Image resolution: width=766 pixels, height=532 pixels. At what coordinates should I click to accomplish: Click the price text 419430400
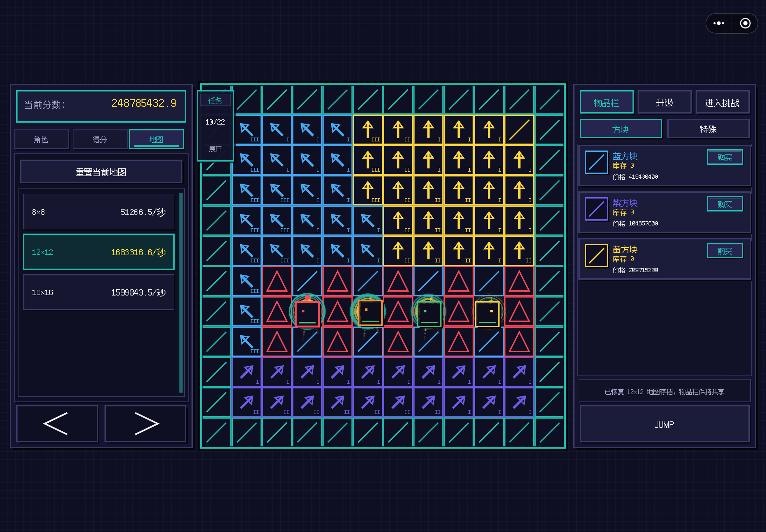point(643,177)
